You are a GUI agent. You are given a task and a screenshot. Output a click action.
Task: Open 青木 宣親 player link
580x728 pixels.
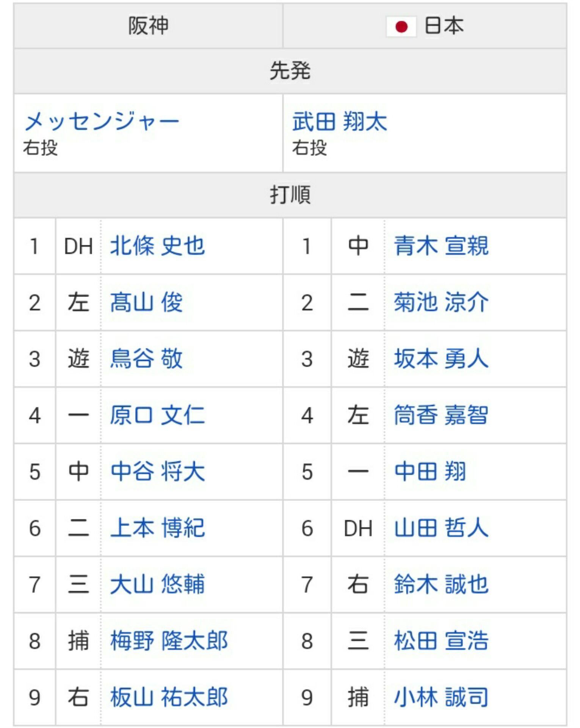[441, 246]
